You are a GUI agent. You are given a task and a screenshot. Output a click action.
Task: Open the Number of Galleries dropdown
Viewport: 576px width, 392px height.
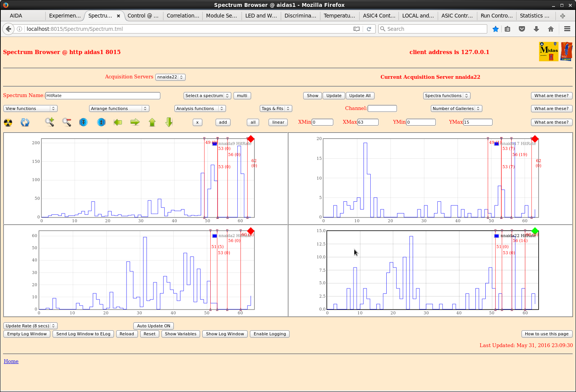456,108
